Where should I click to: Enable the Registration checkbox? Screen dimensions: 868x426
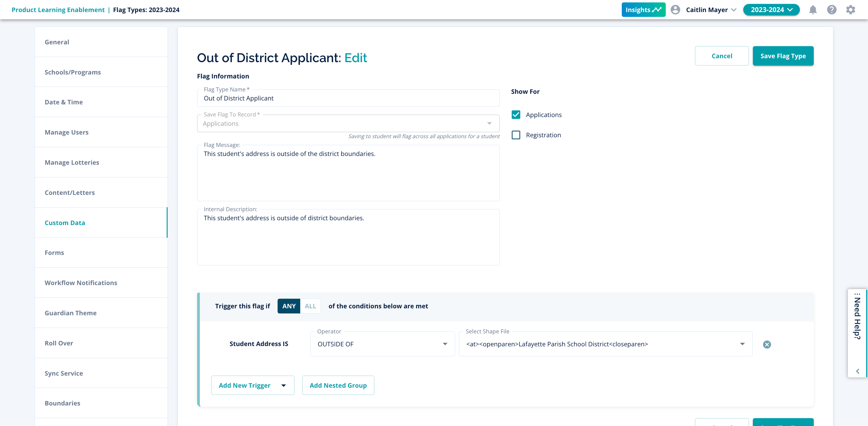516,135
